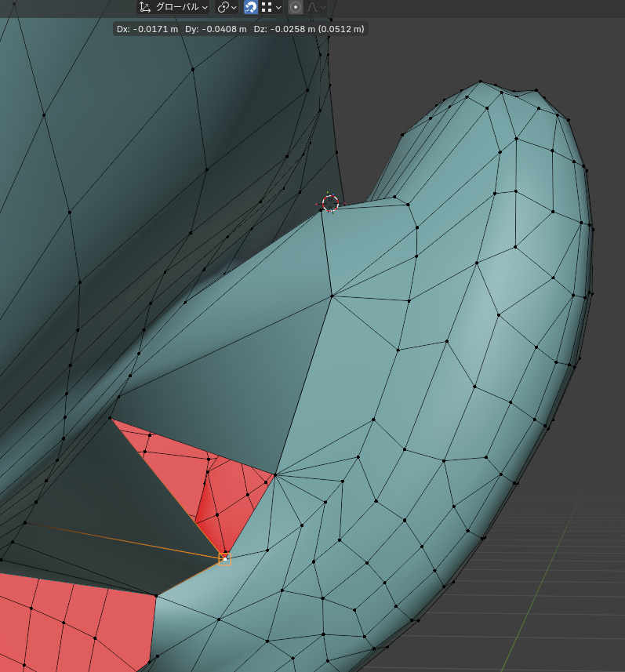Open the グローバル transform orientation dropdown
The width and height of the screenshot is (625, 672).
point(173,7)
